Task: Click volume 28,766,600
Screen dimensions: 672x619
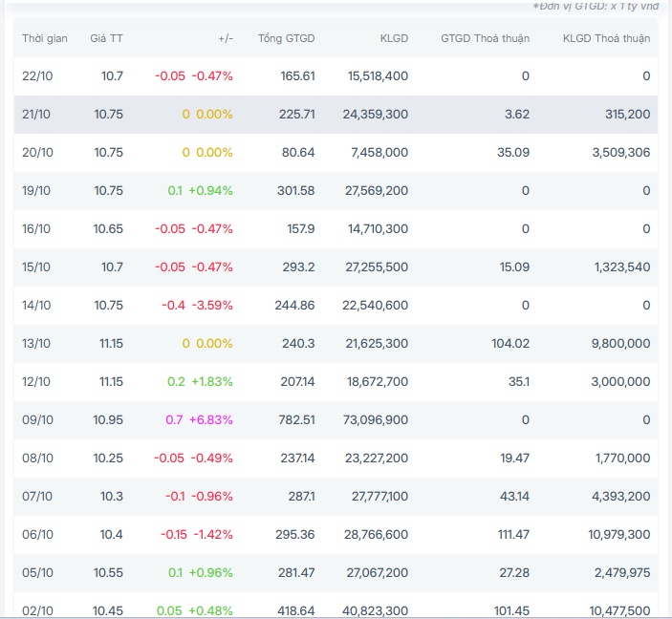Action: pyautogui.click(x=376, y=534)
